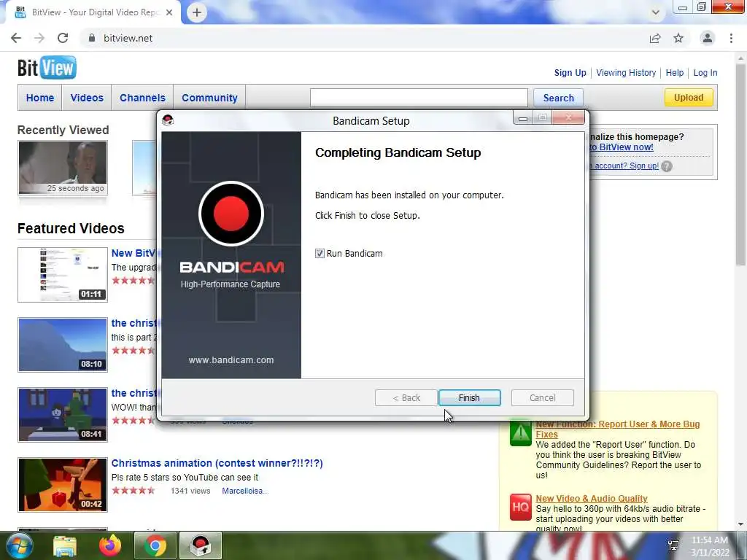Click the network tray icon
747x560 pixels.
coord(673,545)
